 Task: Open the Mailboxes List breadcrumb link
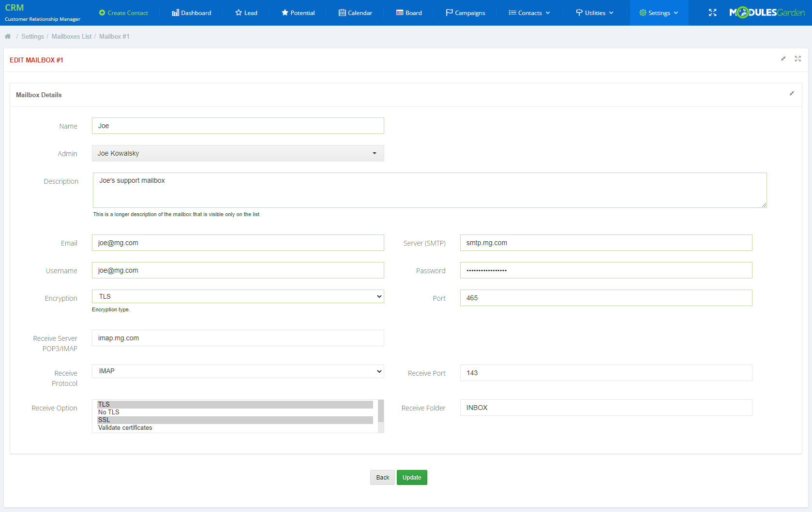pyautogui.click(x=72, y=36)
